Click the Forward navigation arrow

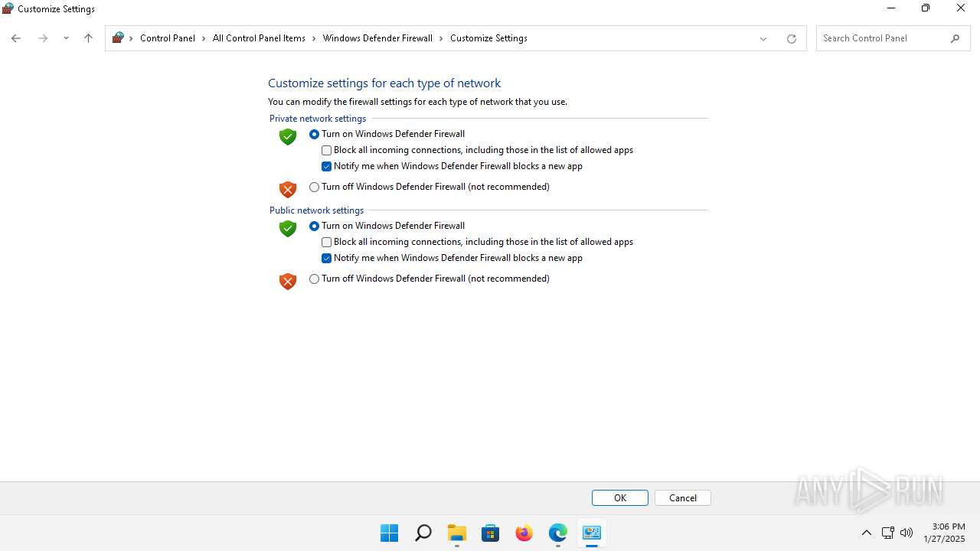coord(43,38)
